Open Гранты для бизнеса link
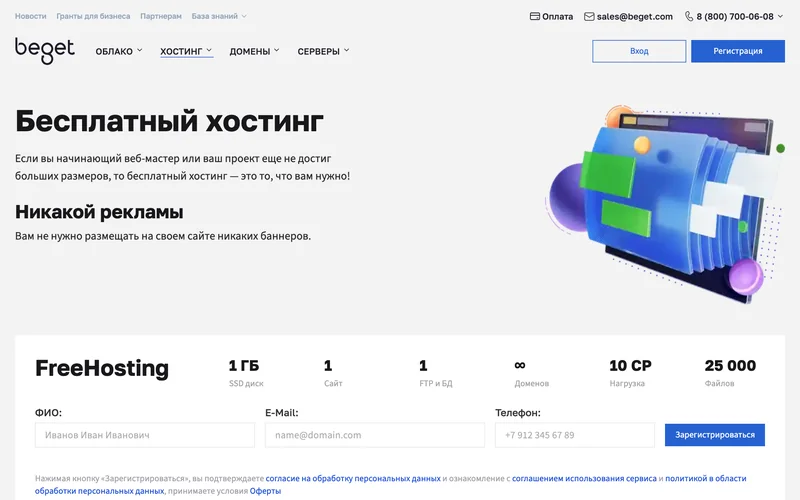The height and width of the screenshot is (500, 800). 93,16
